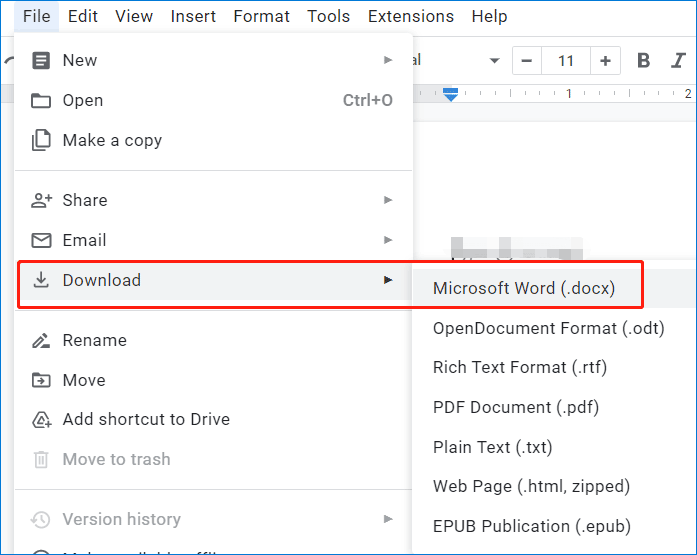Download as Microsoft Word (.docx)
Viewport: 697px width, 555px height.
[554, 288]
